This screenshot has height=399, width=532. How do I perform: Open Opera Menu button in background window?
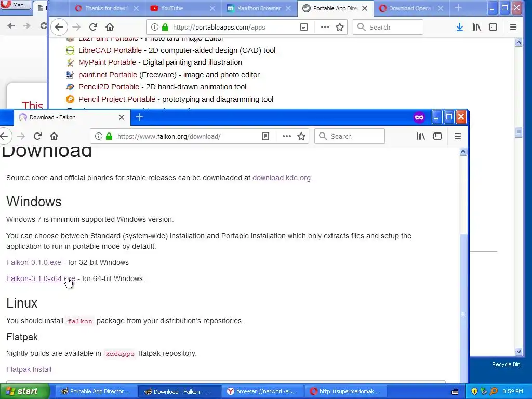[x=16, y=5]
